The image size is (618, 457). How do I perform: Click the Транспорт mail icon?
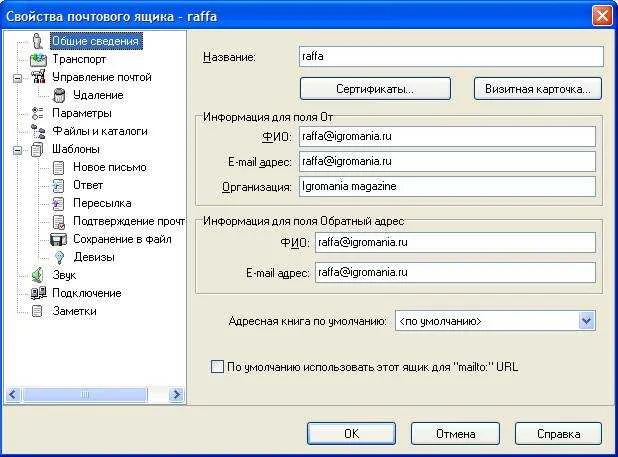38,59
